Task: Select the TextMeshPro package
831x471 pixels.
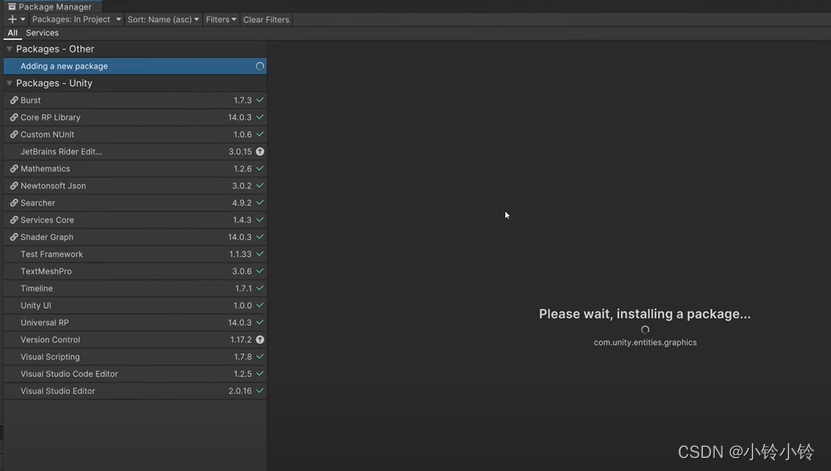Action: 135,271
